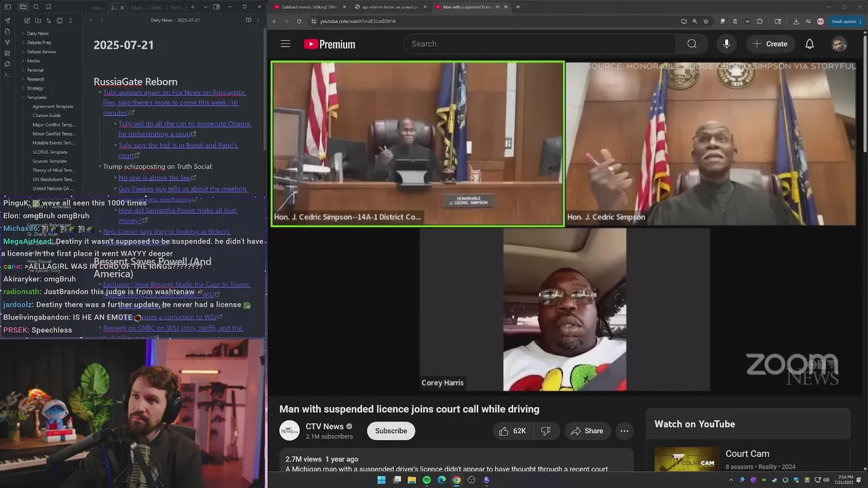This screenshot has height=488, width=868.
Task: Open the SCOTUS Template note
Action: pyautogui.click(x=50, y=152)
